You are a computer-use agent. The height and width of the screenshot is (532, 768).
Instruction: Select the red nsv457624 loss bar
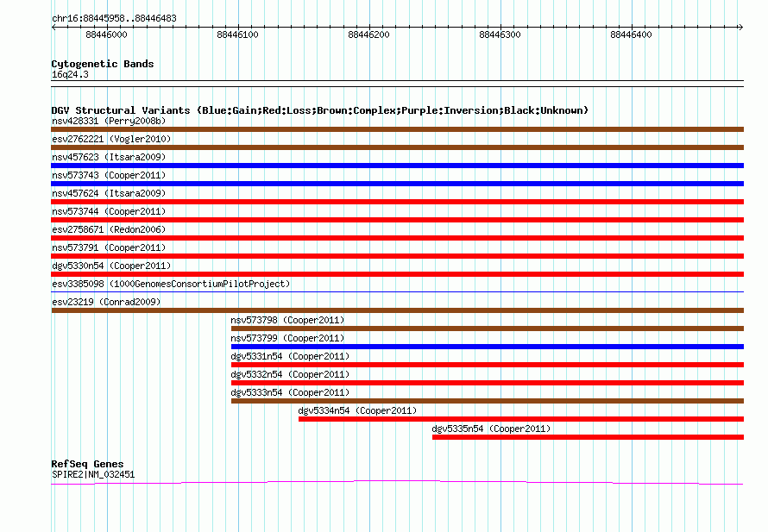[x=397, y=202]
